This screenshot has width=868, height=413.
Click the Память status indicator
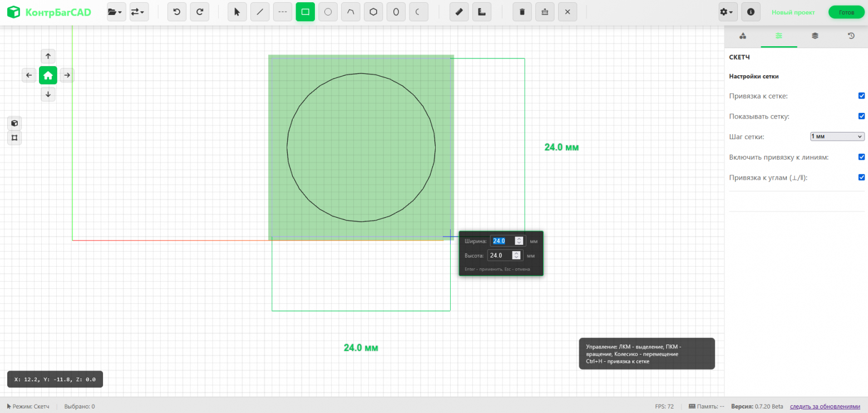point(707,406)
